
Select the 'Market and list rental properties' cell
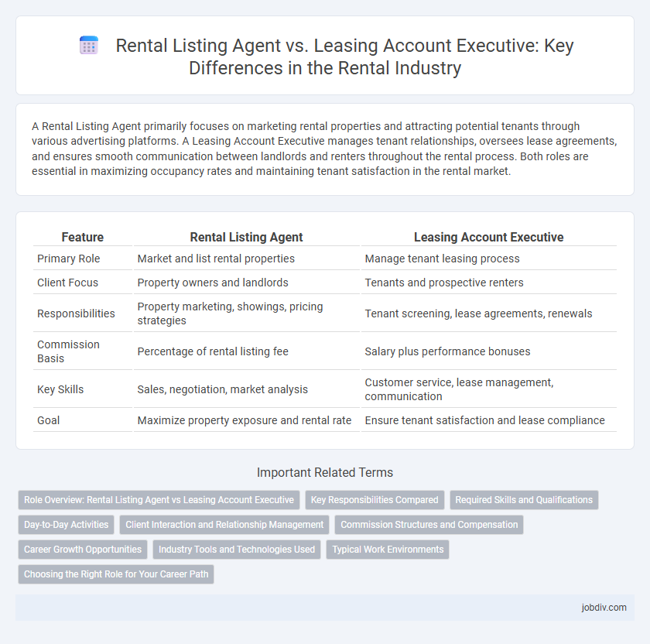click(x=246, y=259)
